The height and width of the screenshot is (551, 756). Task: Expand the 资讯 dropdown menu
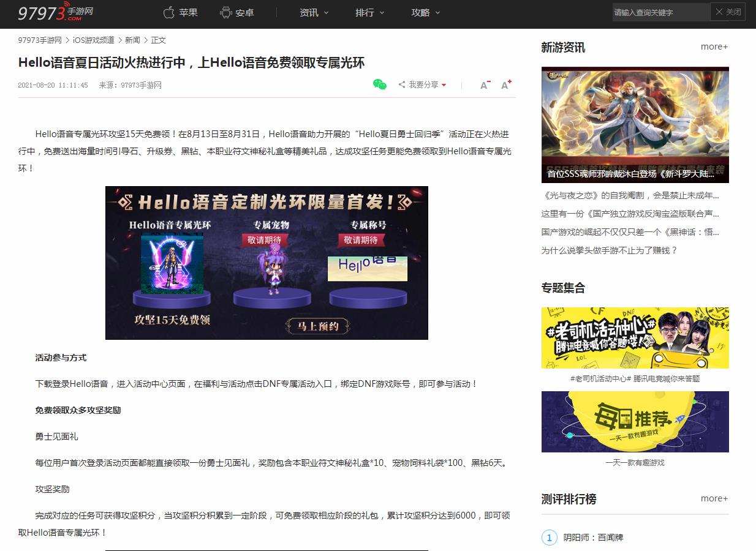point(314,12)
